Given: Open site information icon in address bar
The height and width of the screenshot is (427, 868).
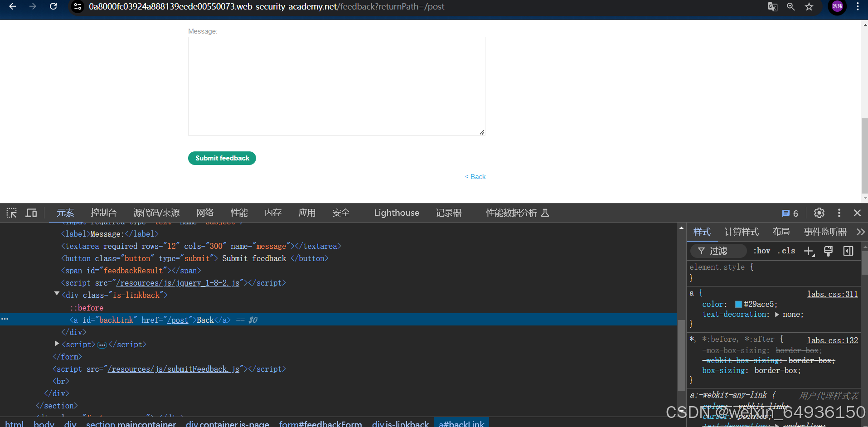Looking at the screenshot, I should [x=78, y=6].
